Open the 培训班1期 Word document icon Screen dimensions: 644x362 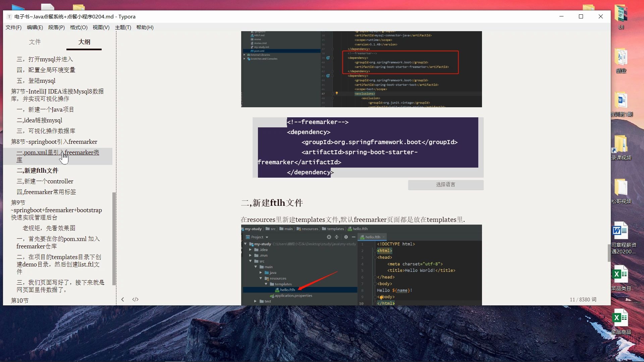click(x=621, y=105)
